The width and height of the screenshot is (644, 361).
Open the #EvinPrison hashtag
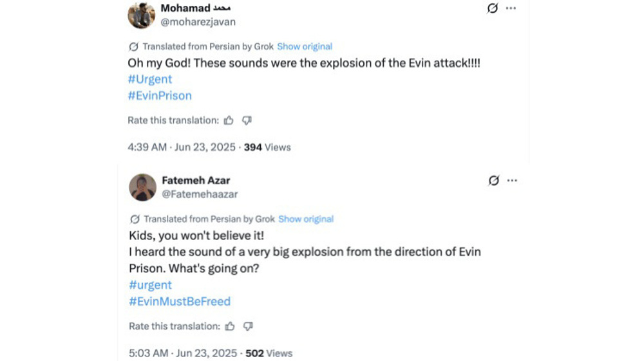160,96
